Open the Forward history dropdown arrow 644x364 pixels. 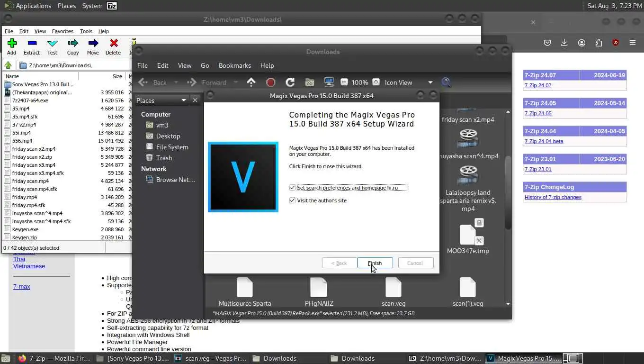[x=235, y=82]
